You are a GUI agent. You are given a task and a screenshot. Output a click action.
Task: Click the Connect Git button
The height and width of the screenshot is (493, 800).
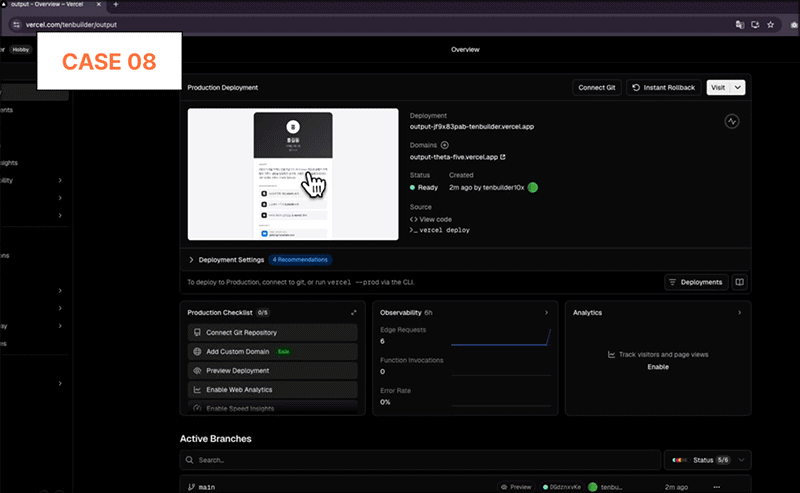[x=596, y=87]
